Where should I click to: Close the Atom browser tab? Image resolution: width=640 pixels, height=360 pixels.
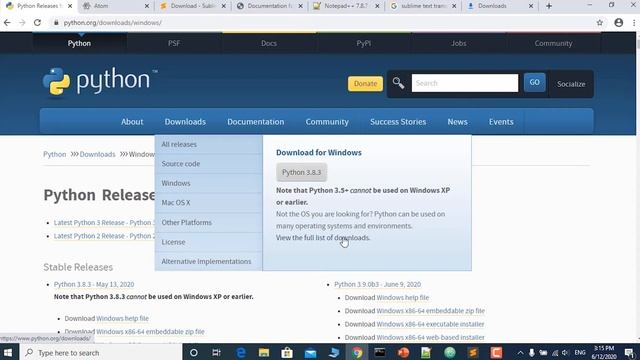(x=147, y=6)
